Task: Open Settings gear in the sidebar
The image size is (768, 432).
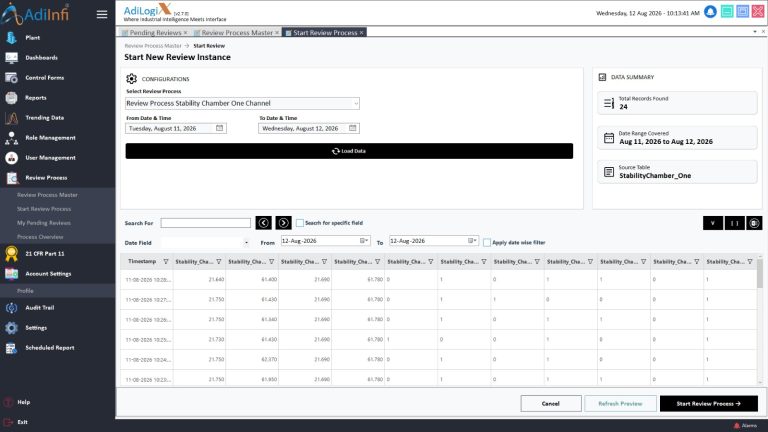Action: [x=11, y=328]
